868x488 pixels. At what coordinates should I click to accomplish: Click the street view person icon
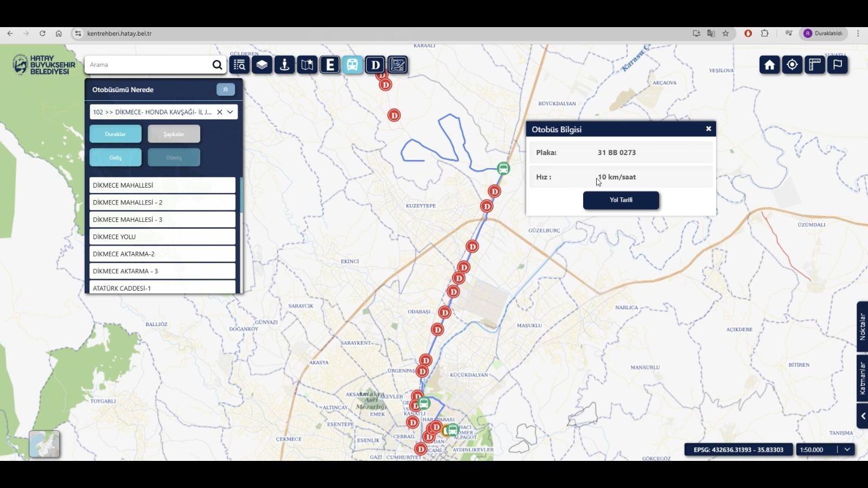[284, 65]
